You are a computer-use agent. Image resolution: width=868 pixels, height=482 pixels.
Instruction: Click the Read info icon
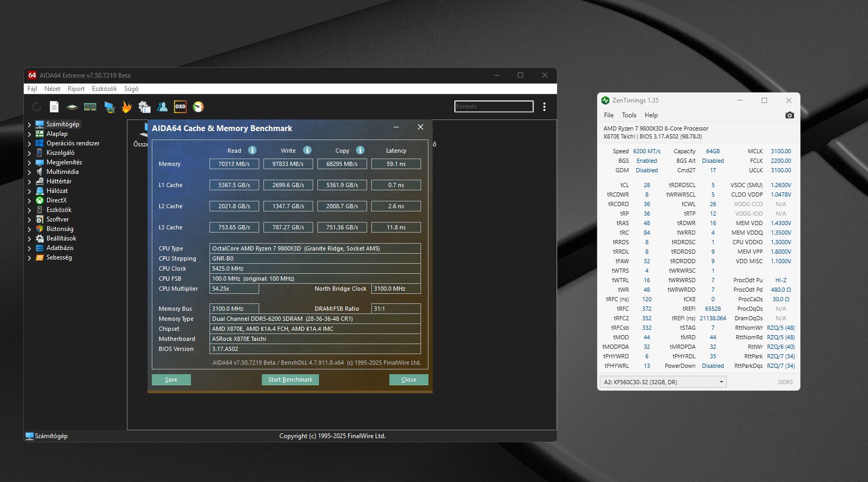click(252, 150)
